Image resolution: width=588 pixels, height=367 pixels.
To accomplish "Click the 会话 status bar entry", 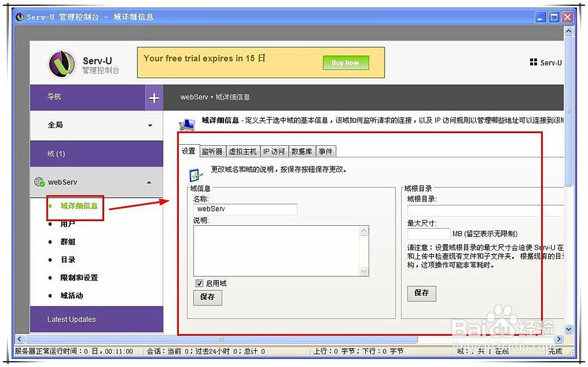I will [206, 351].
